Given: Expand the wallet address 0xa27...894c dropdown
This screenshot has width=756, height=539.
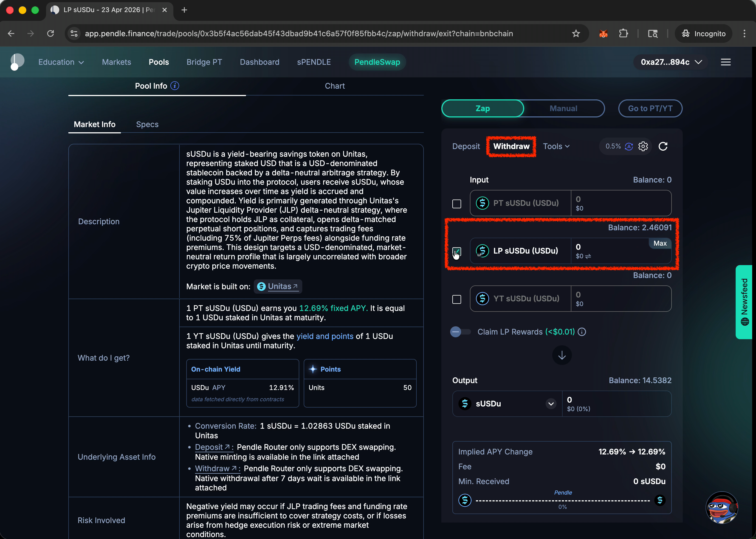Looking at the screenshot, I should 671,62.
